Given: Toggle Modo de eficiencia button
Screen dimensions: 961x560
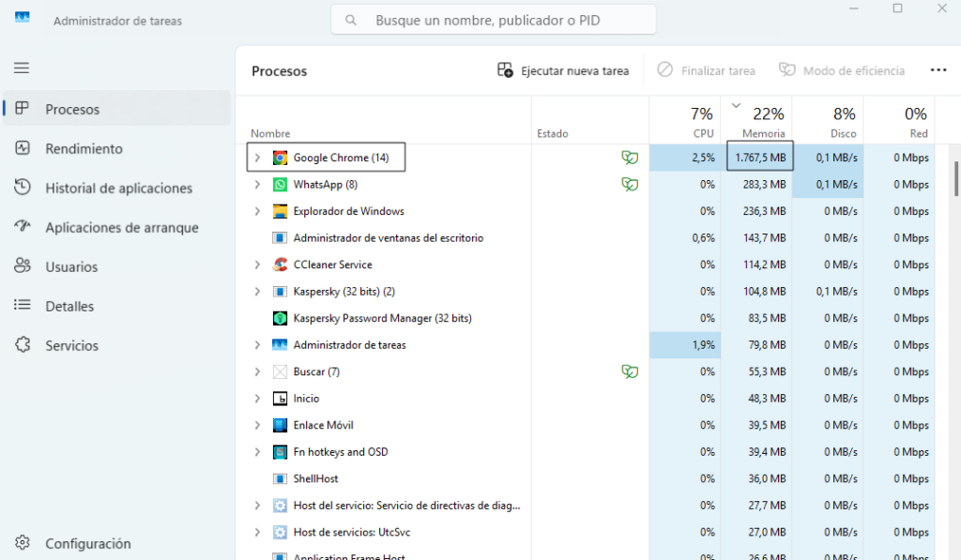Looking at the screenshot, I should tap(842, 70).
